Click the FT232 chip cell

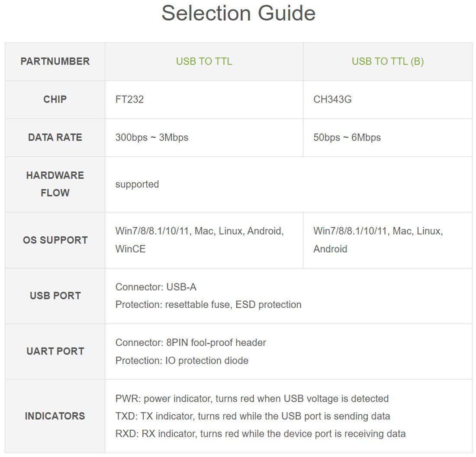(129, 100)
